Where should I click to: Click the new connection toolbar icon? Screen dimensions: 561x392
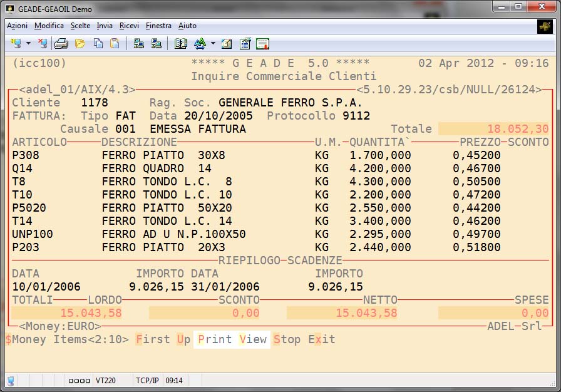click(x=16, y=43)
